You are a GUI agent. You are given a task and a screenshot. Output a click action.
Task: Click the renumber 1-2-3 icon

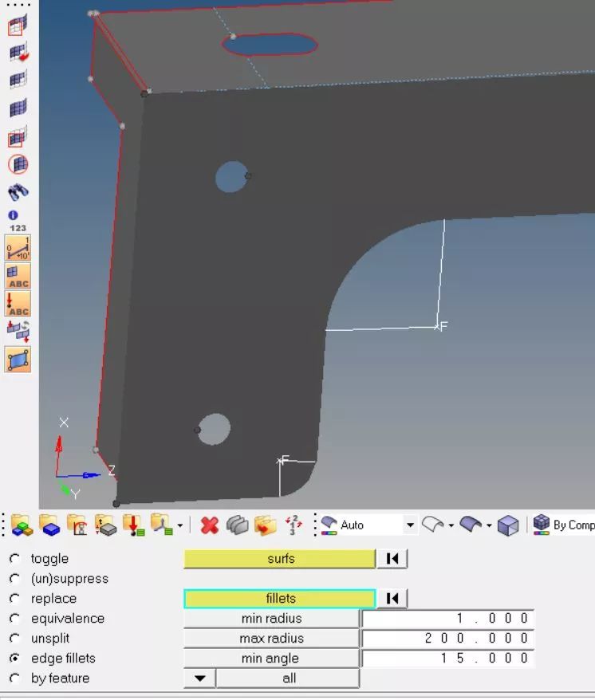(x=293, y=525)
